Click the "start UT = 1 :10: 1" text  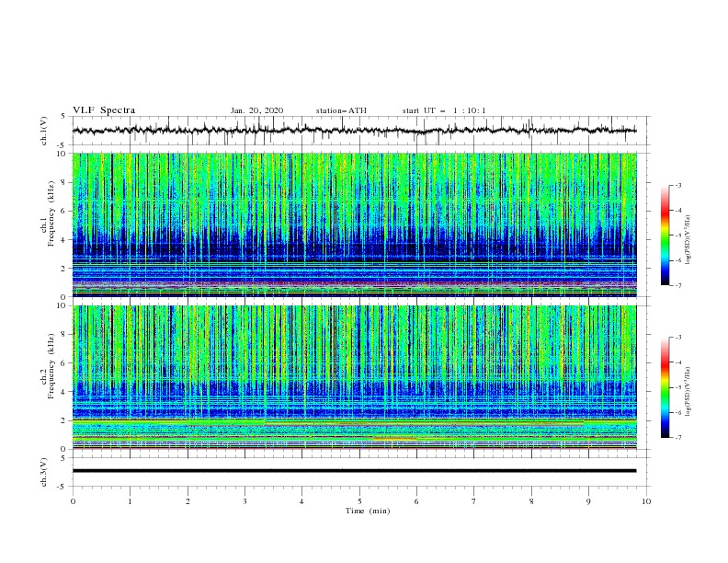point(444,110)
